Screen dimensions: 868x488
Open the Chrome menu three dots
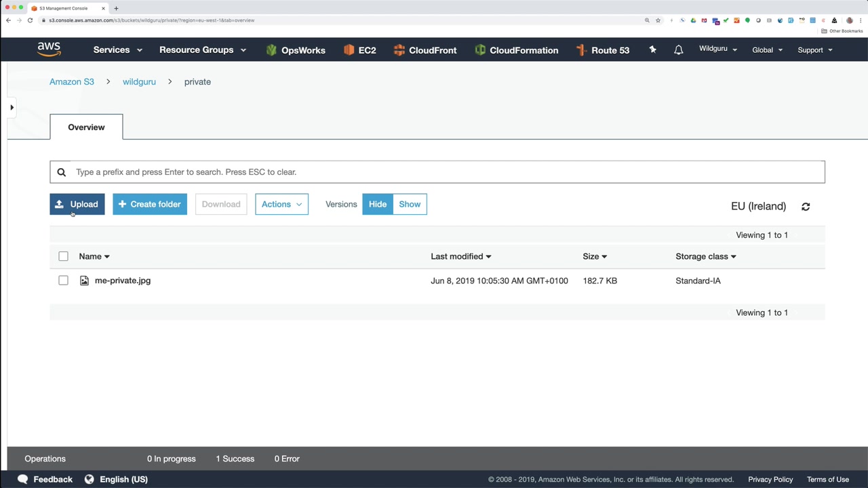[x=860, y=20]
